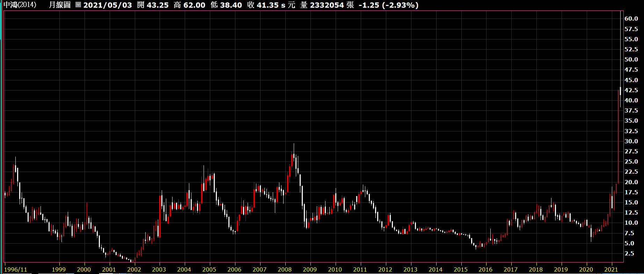Click the 2021/05/03 date readout
This screenshot has height=274, width=644.
point(108,5)
